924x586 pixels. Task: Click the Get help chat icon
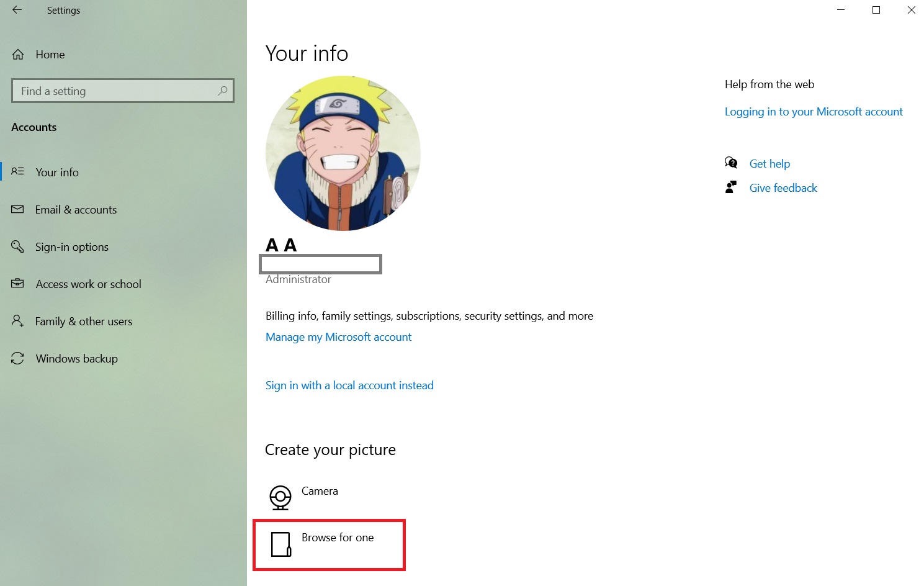click(x=731, y=163)
